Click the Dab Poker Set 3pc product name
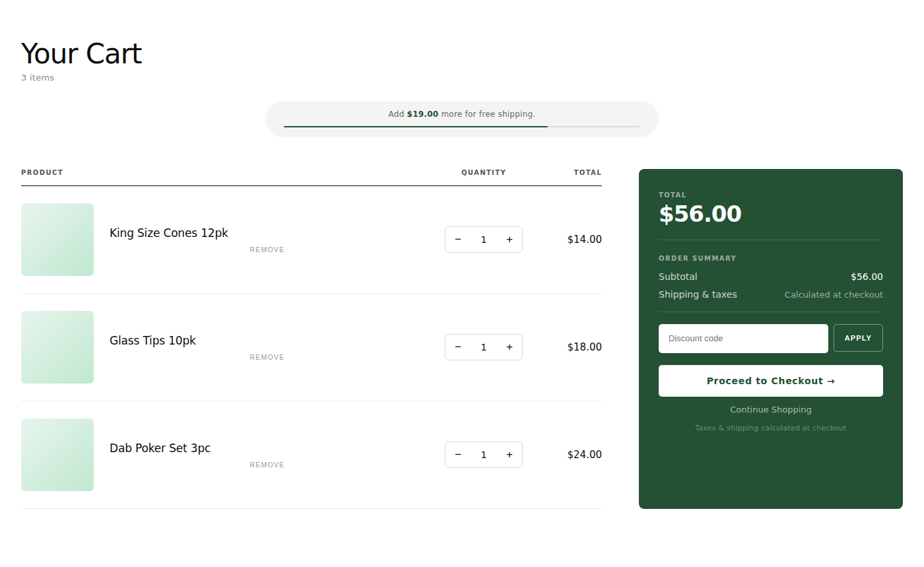The height and width of the screenshot is (567, 924). pos(160,448)
